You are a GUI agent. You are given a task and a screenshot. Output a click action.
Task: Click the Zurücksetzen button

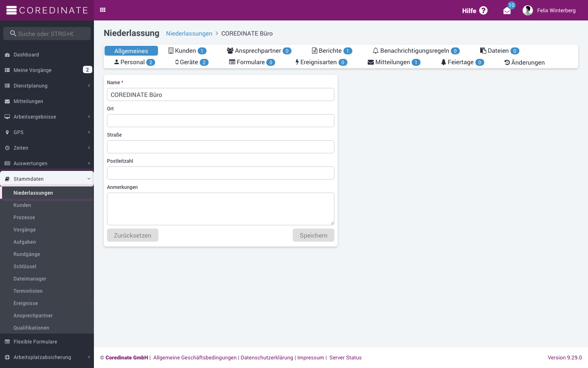pos(133,235)
